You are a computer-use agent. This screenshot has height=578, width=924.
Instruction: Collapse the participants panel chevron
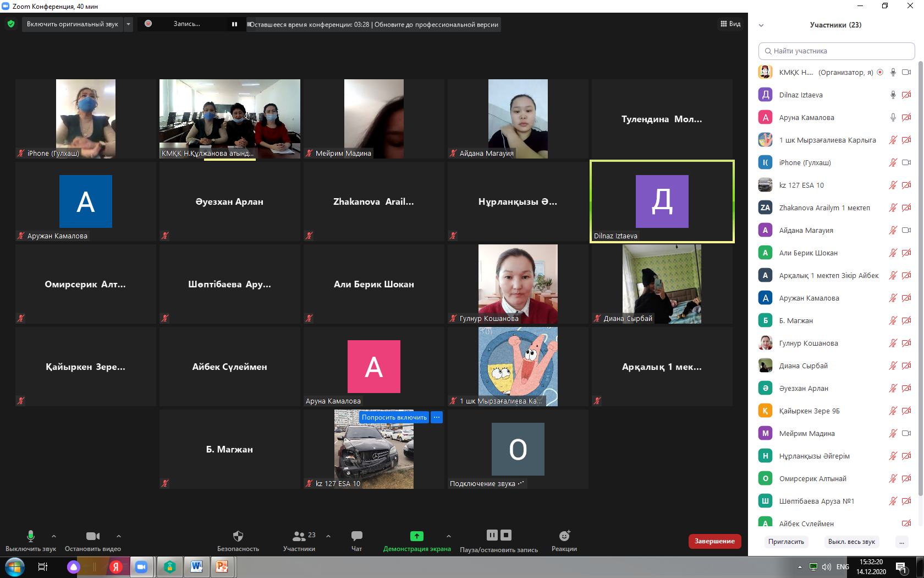(x=761, y=25)
